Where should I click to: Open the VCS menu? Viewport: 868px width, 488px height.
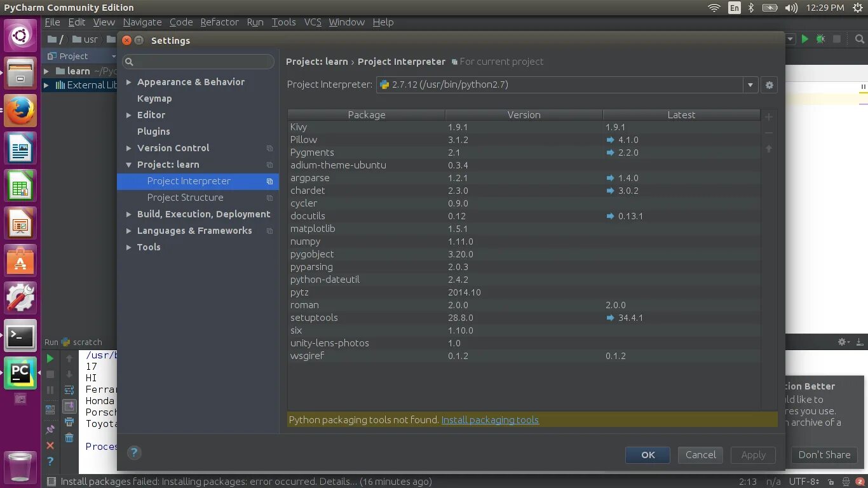click(x=313, y=22)
